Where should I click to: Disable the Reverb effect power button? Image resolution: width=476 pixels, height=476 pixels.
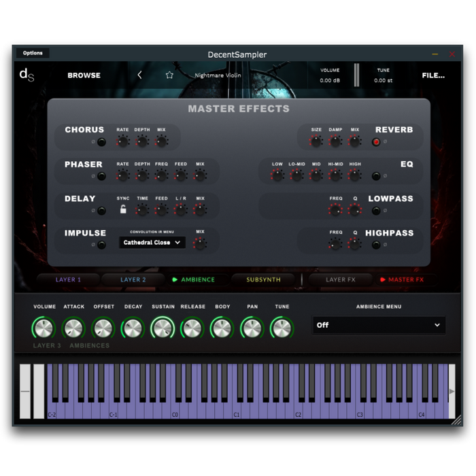click(x=376, y=142)
